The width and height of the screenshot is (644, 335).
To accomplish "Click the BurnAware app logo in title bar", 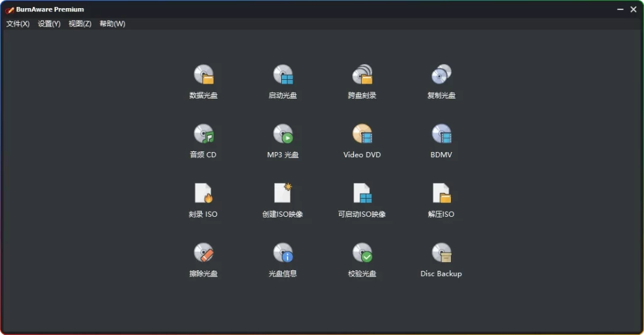I will 10,10.
